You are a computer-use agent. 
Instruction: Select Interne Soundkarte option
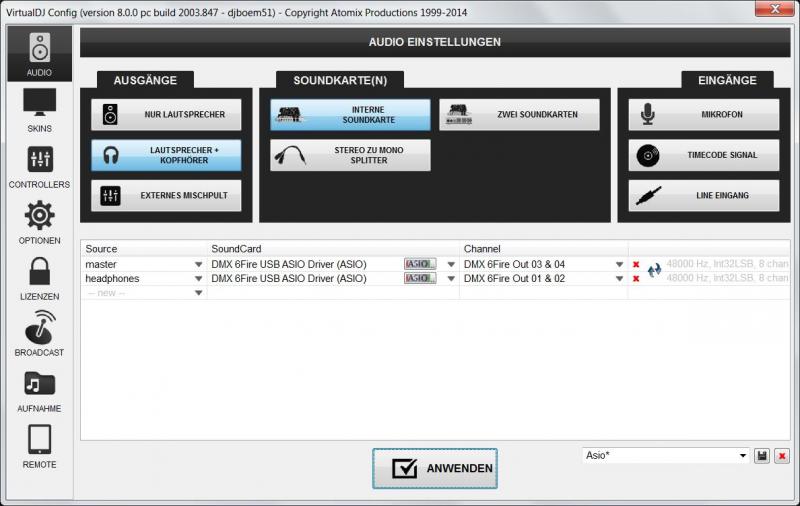click(x=350, y=114)
